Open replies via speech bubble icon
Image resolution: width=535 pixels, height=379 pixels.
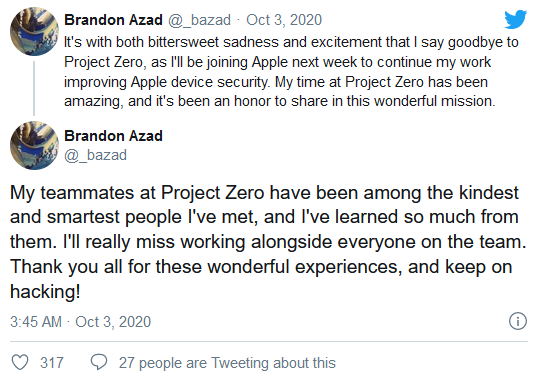pos(99,362)
